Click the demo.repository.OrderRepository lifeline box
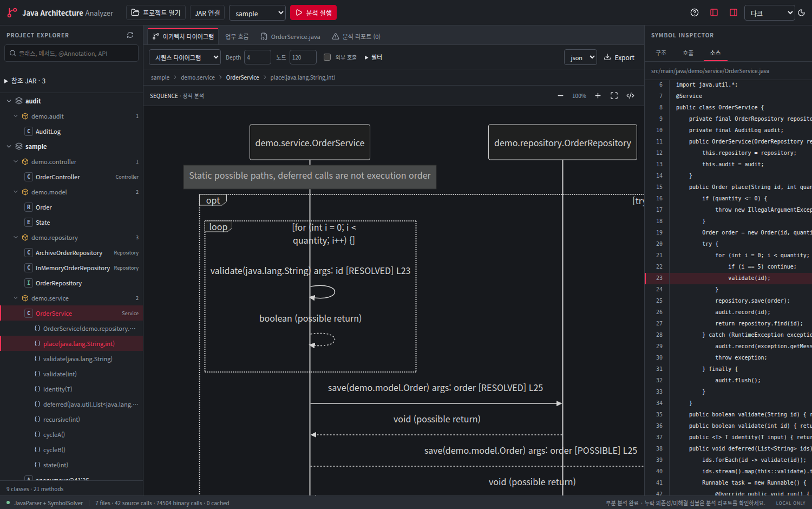This screenshot has width=812, height=509. point(562,142)
